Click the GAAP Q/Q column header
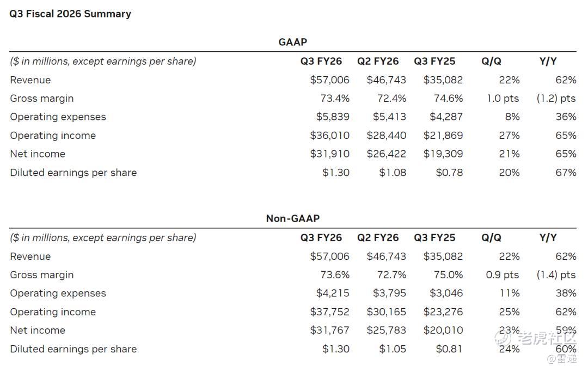This screenshot has height=372, width=588. click(x=491, y=62)
